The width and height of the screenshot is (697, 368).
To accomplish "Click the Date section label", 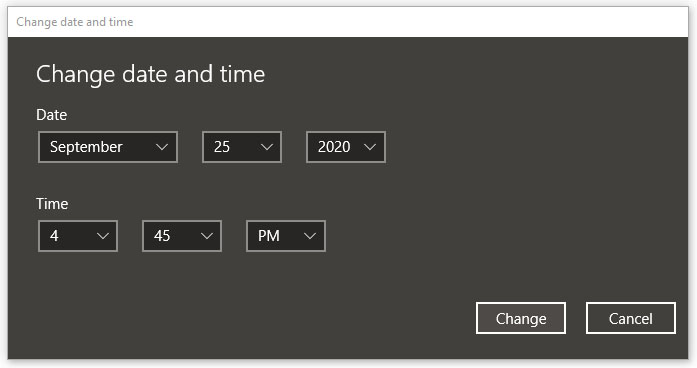I will (x=52, y=115).
